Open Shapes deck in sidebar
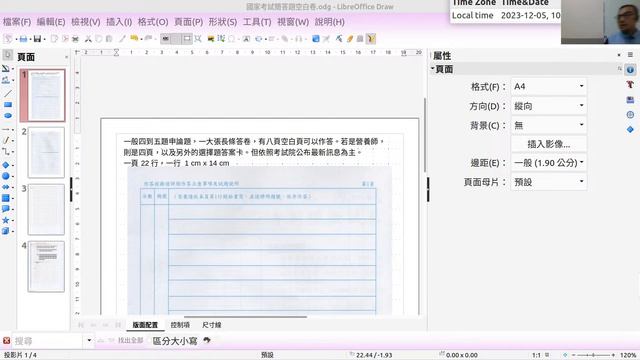Screen dimensions: 640x360 630,129
